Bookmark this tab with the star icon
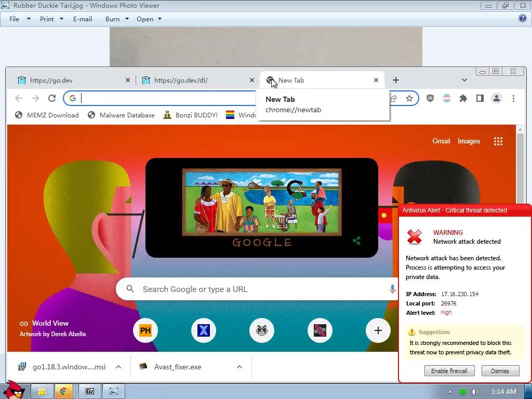 pos(409,98)
